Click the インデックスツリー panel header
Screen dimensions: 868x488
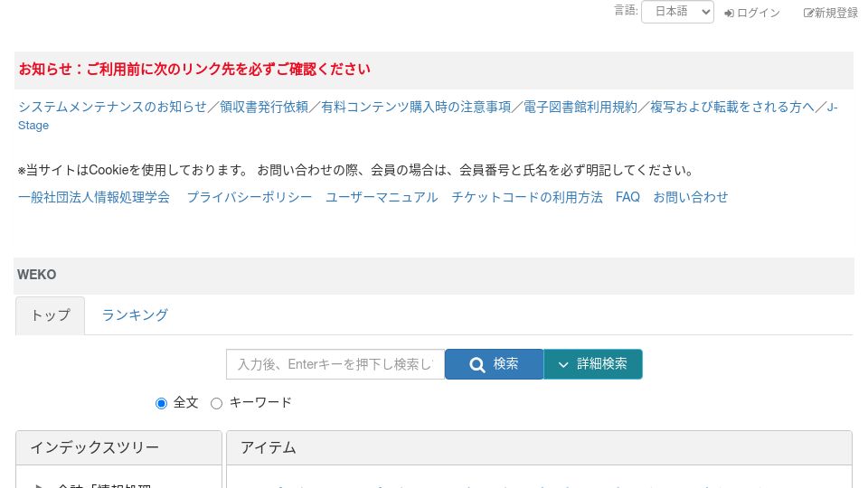(119, 447)
